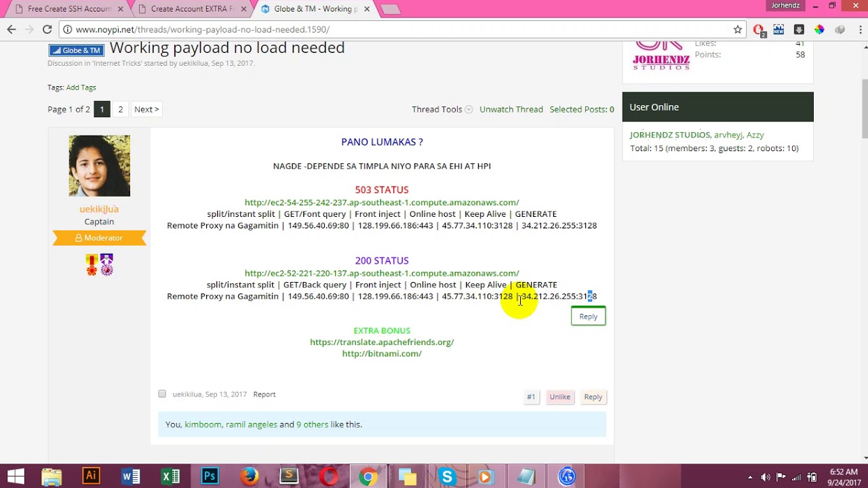The image size is (868, 488).
Task: Click the volume speaker tray icon
Action: pos(766,477)
